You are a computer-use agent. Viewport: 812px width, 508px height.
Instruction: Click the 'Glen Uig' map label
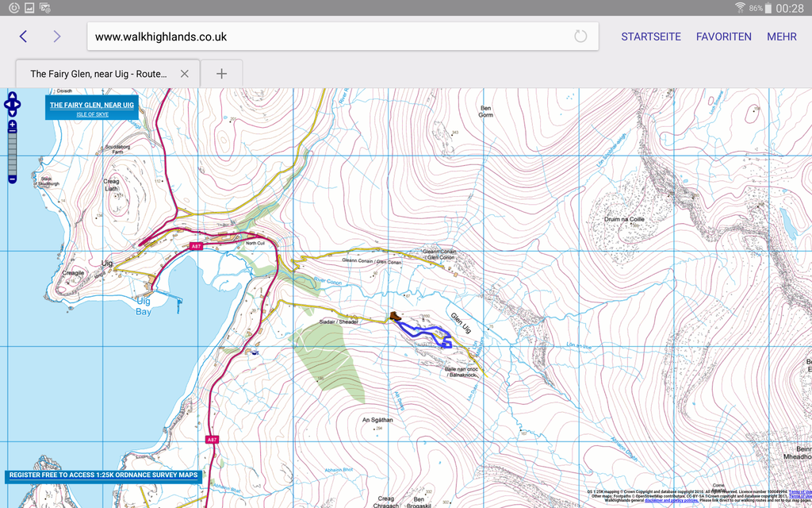(461, 322)
